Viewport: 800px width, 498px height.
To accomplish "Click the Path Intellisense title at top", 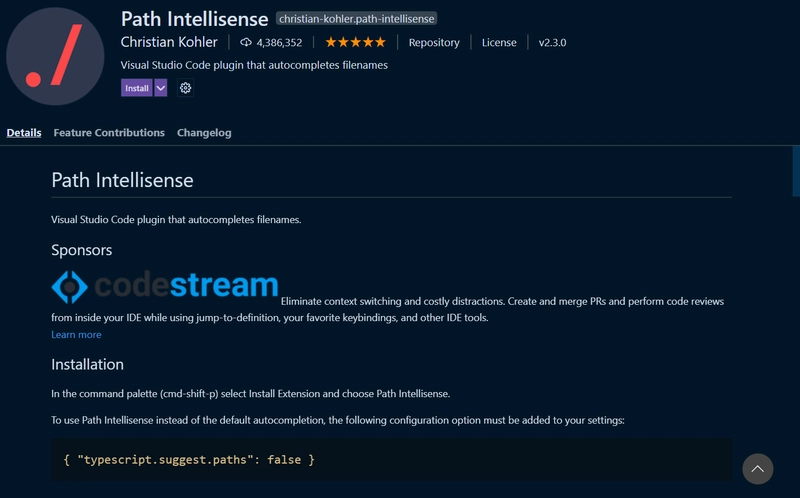I will [x=194, y=19].
